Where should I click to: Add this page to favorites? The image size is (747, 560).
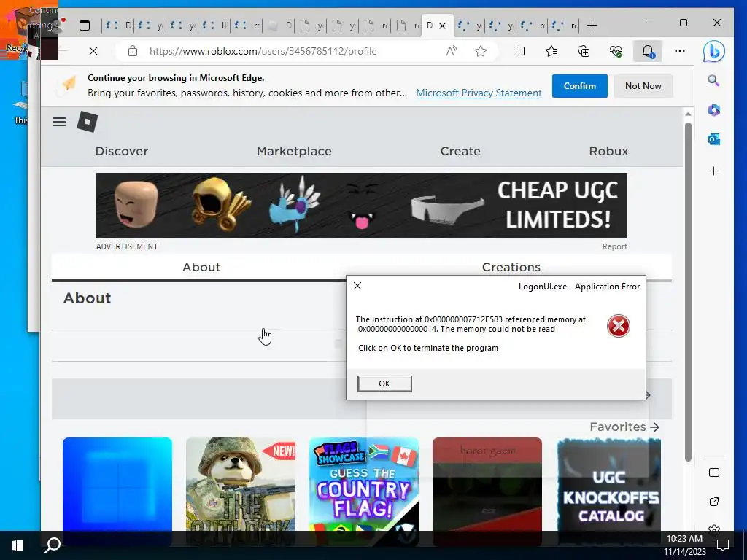[481, 51]
